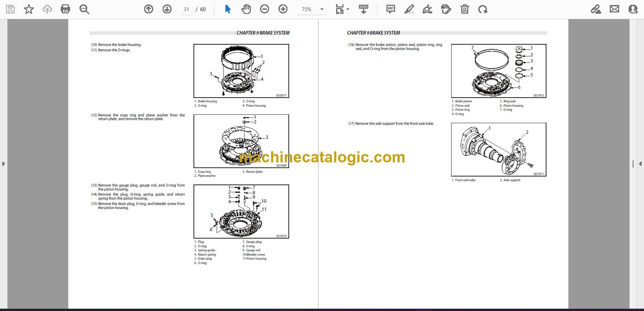The image size is (644, 311).
Task: Select the highlighter pen tool
Action: click(409, 9)
